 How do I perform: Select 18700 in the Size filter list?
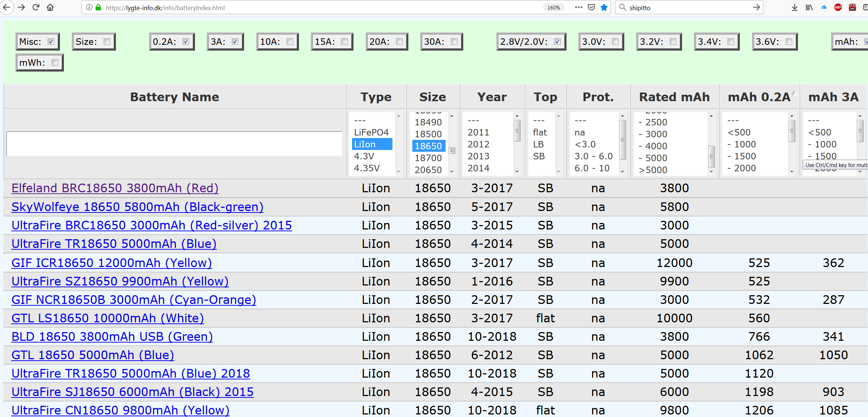coord(429,158)
